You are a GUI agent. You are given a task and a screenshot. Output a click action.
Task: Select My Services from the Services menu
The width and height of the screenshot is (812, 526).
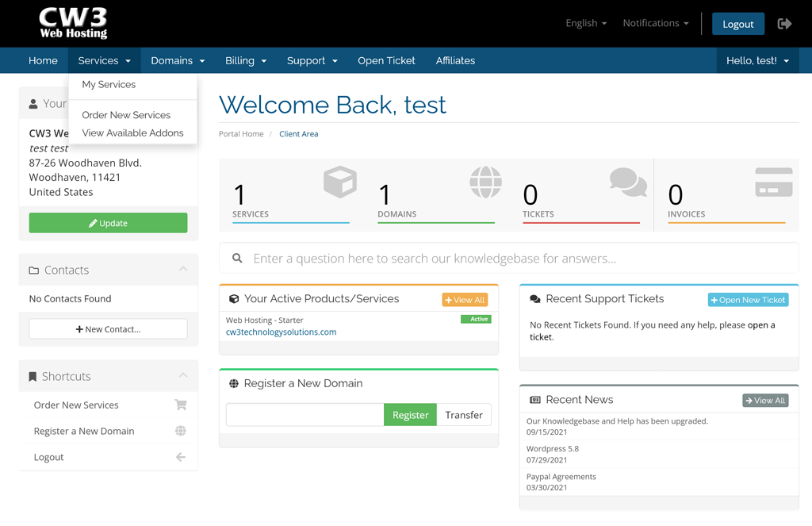coord(109,84)
